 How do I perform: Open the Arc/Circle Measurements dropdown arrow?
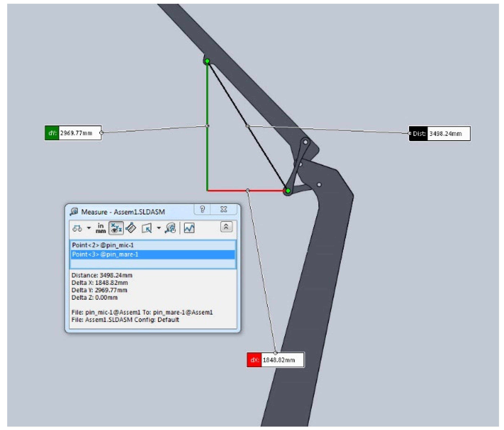[x=89, y=228]
